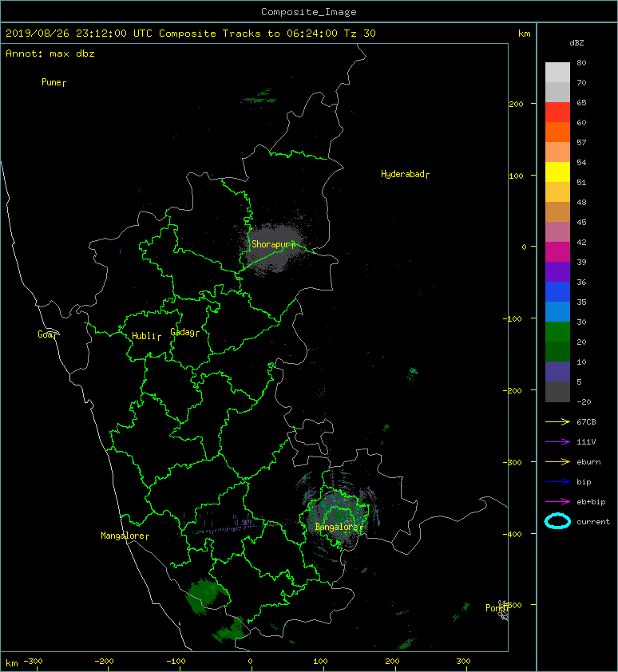
Task: Click the Bangalore radar site label
Action: click(339, 527)
